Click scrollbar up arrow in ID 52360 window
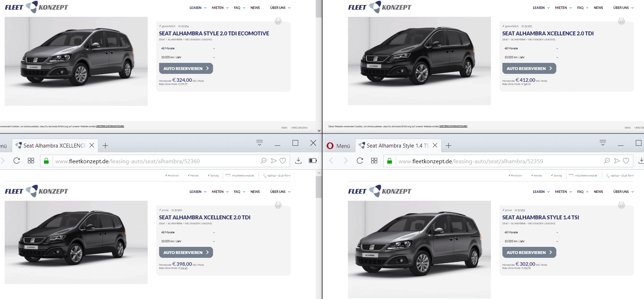644x299 pixels. [319, 173]
